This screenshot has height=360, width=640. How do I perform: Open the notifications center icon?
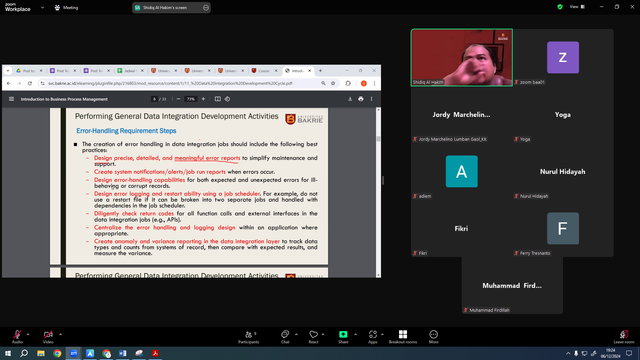[629, 353]
